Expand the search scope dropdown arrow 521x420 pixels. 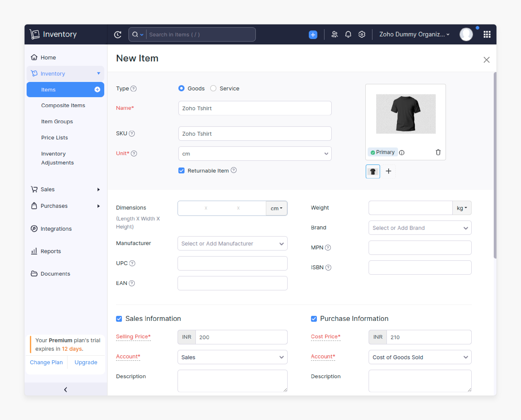(142, 35)
